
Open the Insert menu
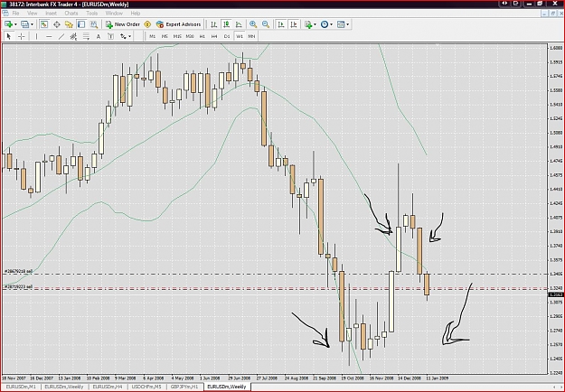pyautogui.click(x=51, y=14)
